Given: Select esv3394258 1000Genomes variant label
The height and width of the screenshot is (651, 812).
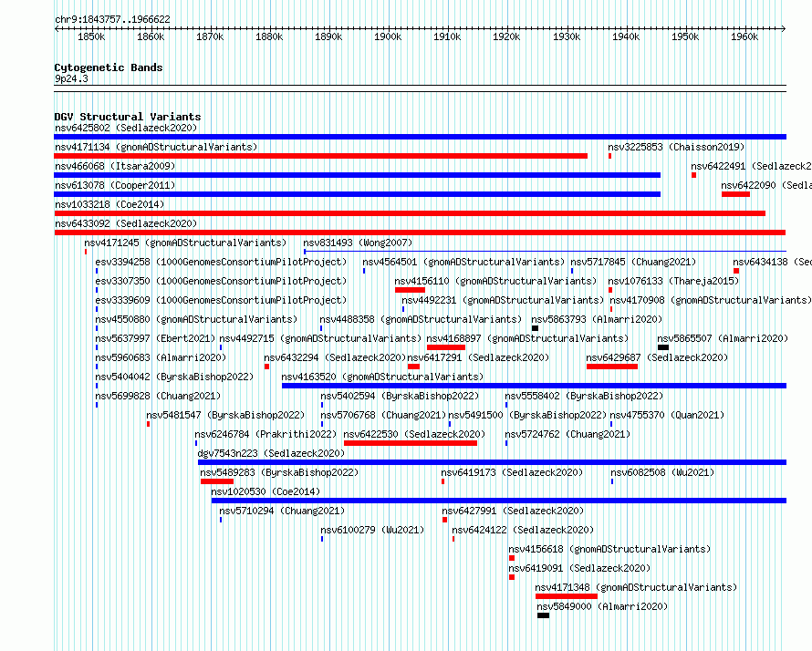Looking at the screenshot, I should click(x=221, y=262).
